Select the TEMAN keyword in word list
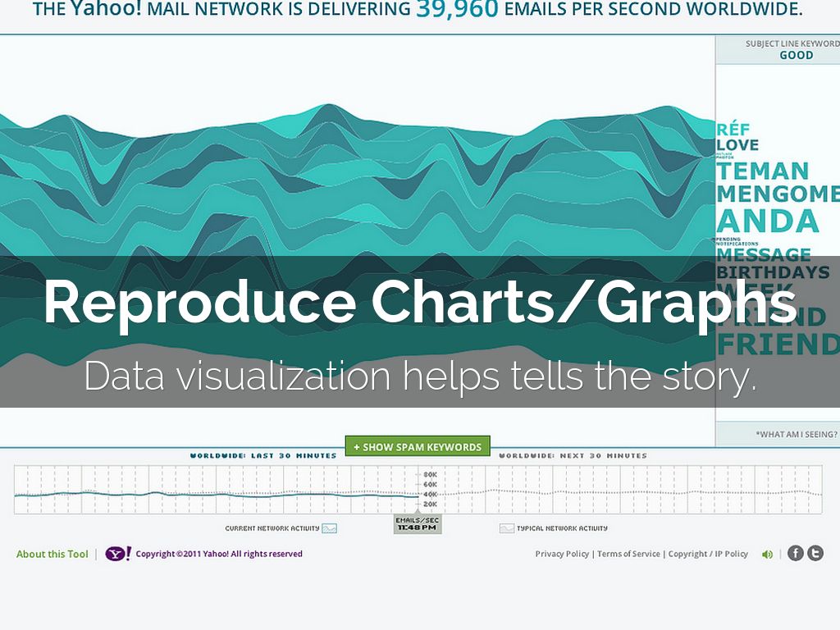Image resolution: width=840 pixels, height=630 pixels. click(763, 171)
